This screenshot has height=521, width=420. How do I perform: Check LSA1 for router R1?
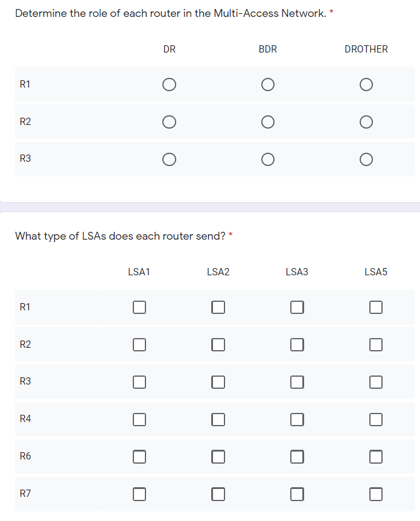point(139,307)
